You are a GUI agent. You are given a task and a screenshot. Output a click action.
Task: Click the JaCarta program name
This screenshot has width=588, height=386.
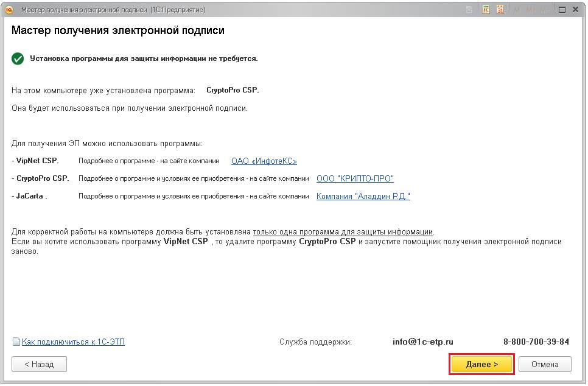(30, 196)
